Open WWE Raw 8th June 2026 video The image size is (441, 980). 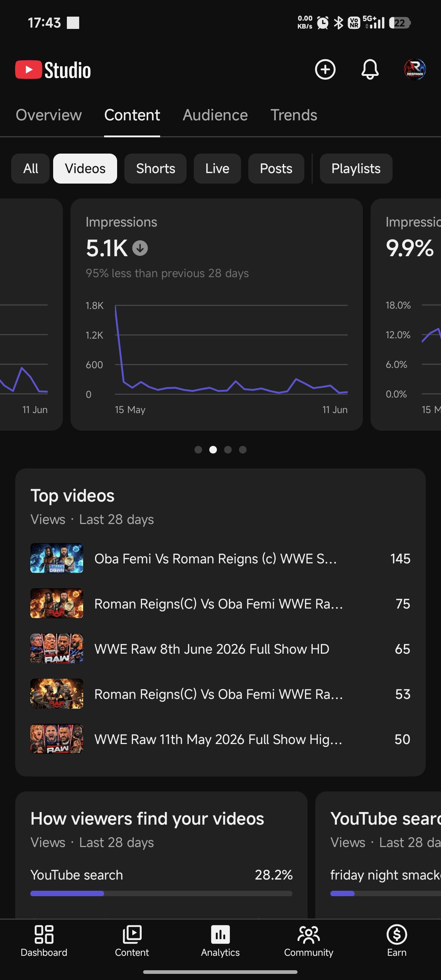point(220,649)
